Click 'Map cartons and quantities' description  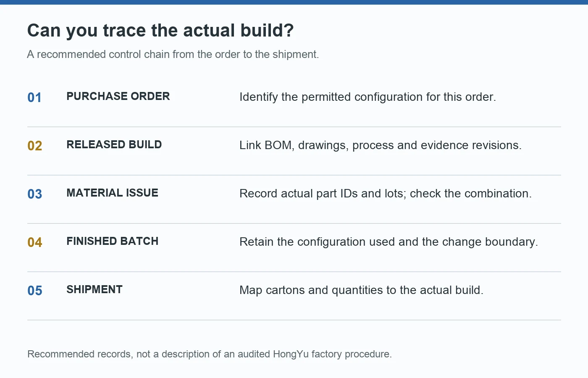point(362,290)
